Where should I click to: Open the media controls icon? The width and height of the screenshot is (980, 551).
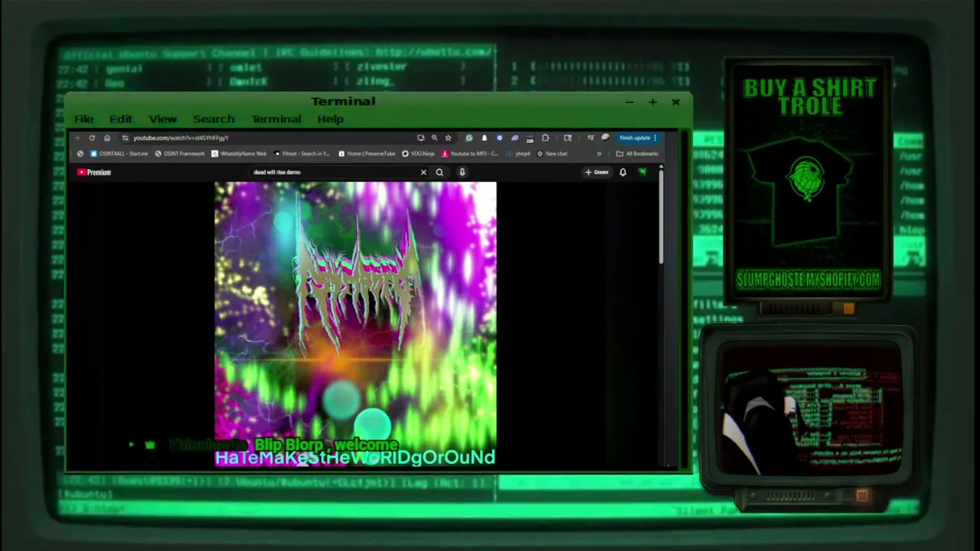590,138
